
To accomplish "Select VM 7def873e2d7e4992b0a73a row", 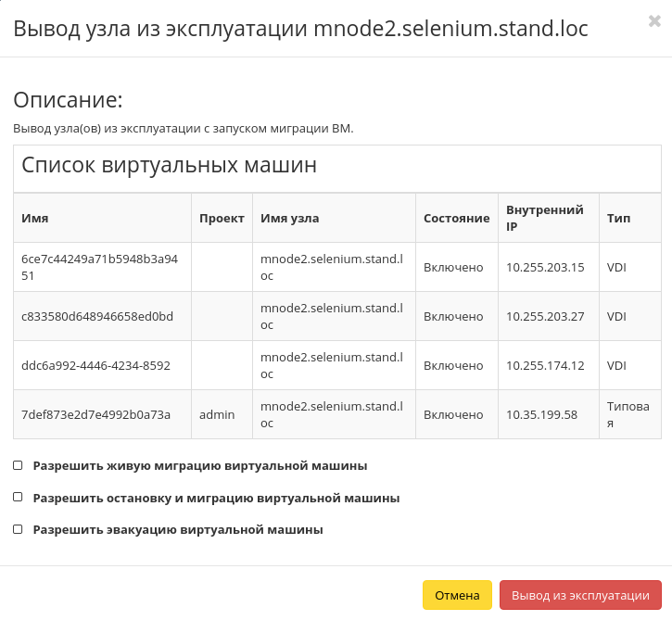I will click(x=95, y=414).
